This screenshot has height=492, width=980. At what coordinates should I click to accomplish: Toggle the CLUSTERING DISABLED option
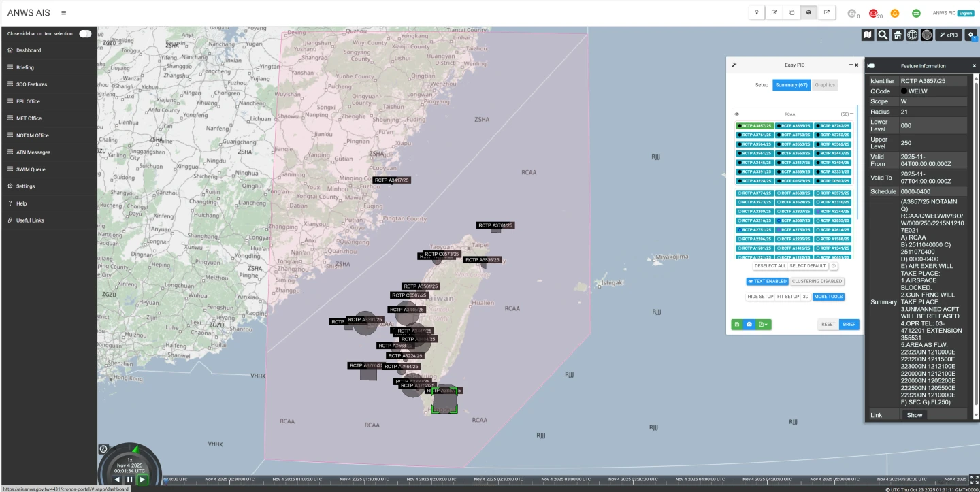point(817,281)
